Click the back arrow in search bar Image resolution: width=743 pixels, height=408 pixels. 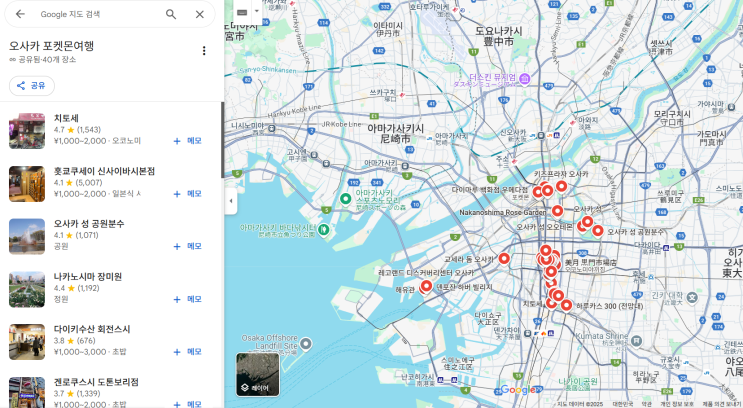[20, 14]
